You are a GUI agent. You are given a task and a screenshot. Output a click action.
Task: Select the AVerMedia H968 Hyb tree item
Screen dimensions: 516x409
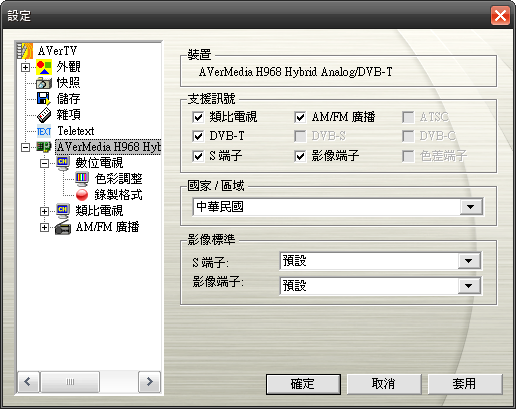click(x=108, y=147)
